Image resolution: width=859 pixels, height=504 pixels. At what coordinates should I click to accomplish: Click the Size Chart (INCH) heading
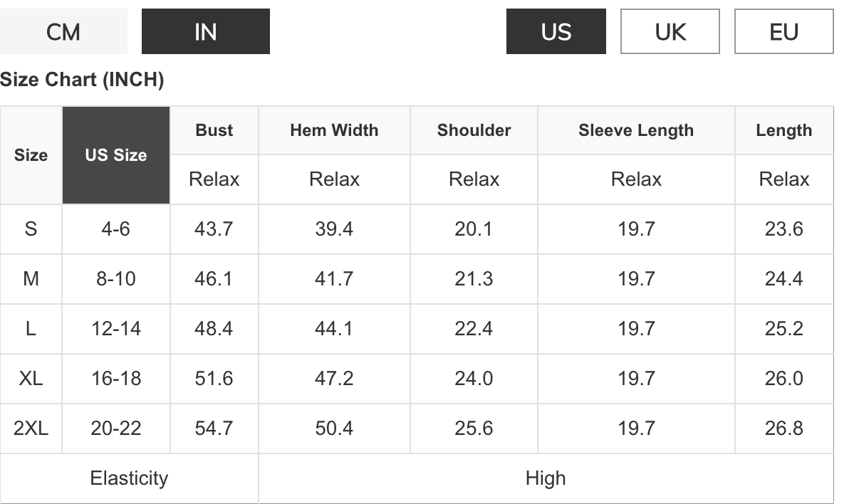(x=82, y=80)
